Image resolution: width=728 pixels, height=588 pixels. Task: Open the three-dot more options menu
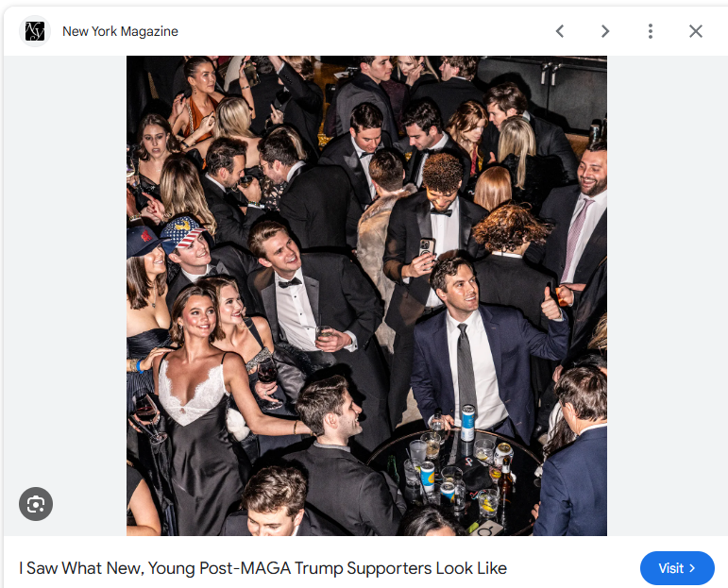pyautogui.click(x=651, y=31)
